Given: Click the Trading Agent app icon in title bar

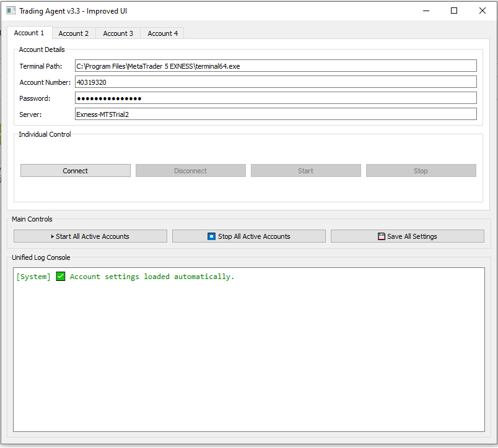Looking at the screenshot, I should [x=11, y=11].
